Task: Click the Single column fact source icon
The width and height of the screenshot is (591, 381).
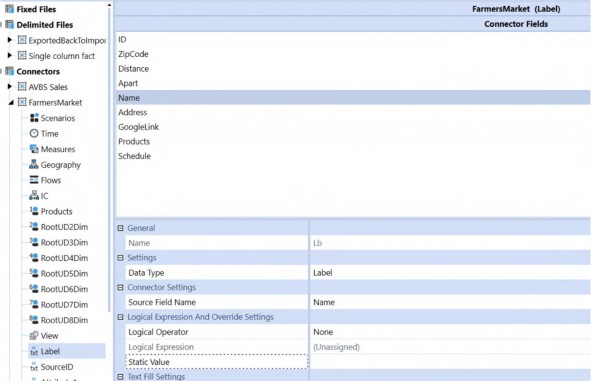Action: click(x=22, y=55)
